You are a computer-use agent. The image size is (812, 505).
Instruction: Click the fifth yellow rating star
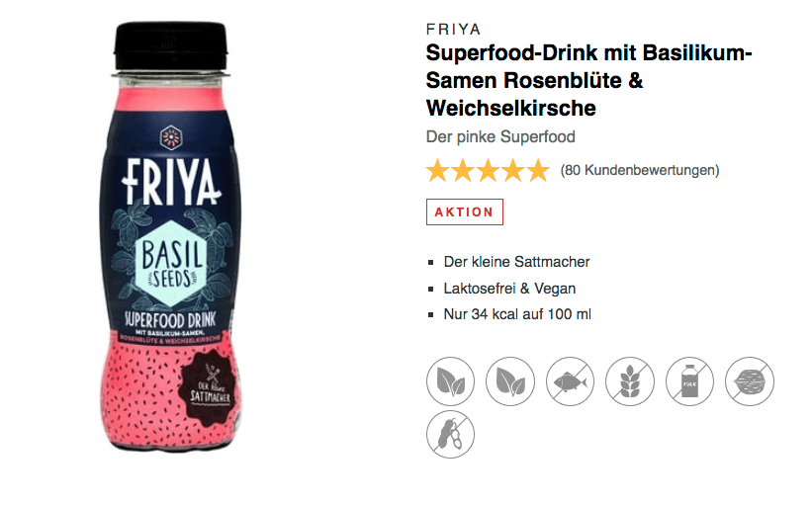538,170
